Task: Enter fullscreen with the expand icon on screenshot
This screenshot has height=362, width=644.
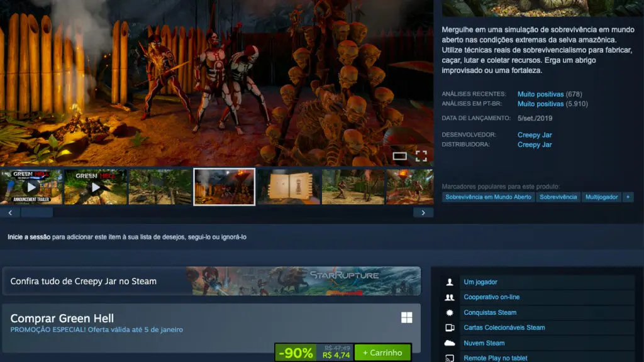Action: tap(421, 156)
